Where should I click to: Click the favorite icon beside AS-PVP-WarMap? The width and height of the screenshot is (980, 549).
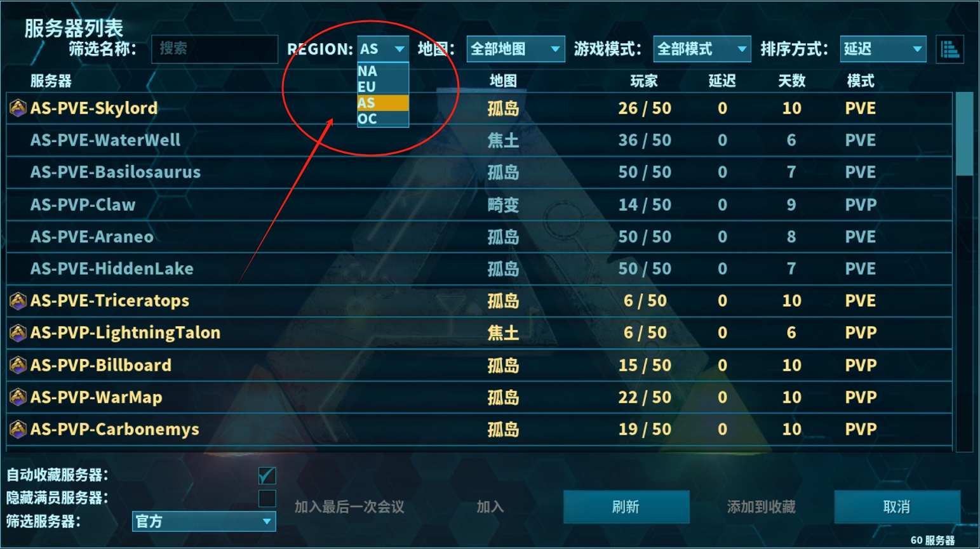click(18, 397)
